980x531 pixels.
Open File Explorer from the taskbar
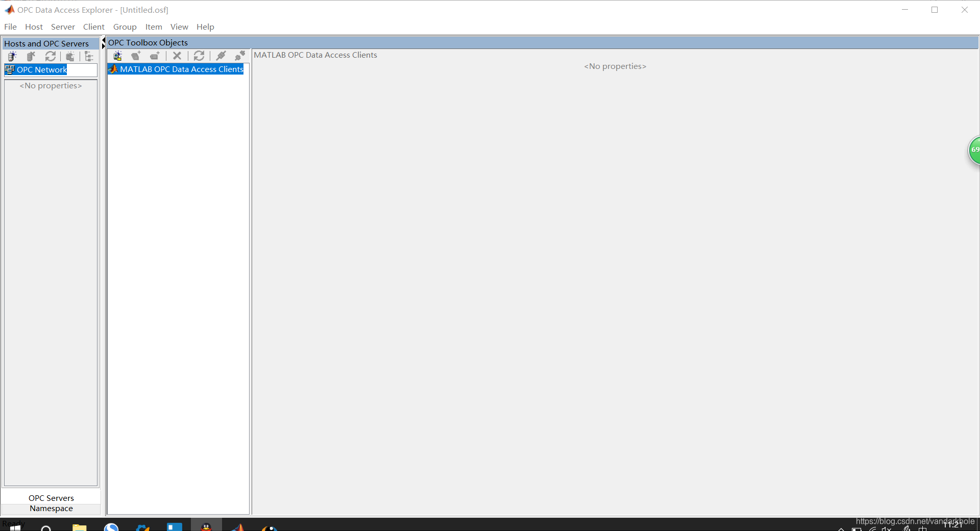79,527
